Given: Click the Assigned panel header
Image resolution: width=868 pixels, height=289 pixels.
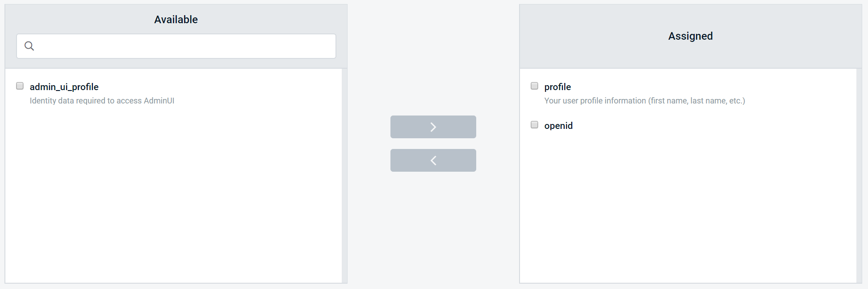Looking at the screenshot, I should coord(690,36).
